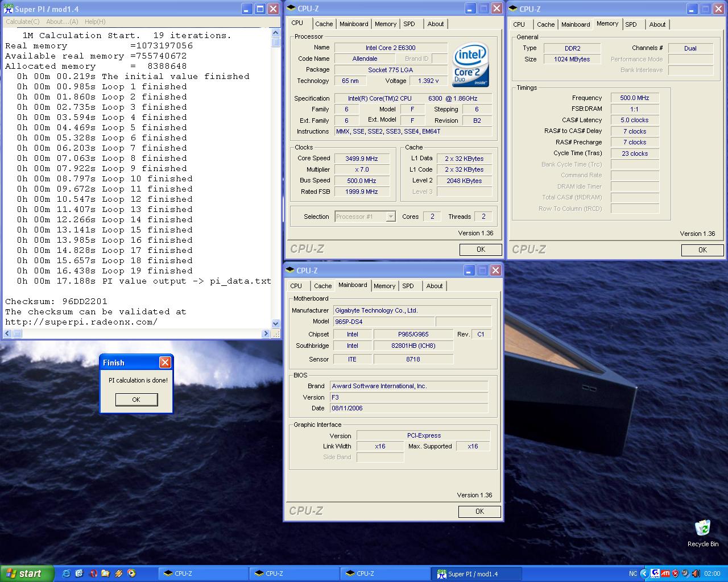This screenshot has width=728, height=582.
Task: Expand hidden system tray icons arrow
Action: 644,573
